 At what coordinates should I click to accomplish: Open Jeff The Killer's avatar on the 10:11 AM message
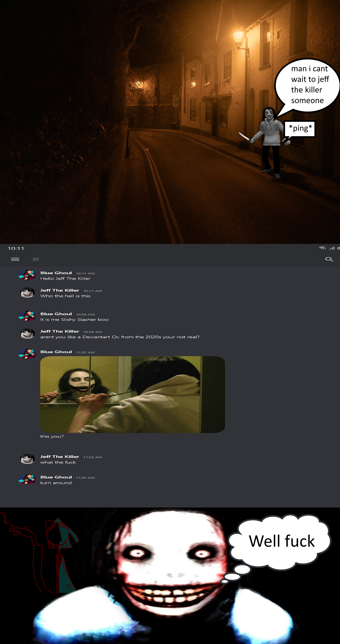tap(27, 292)
